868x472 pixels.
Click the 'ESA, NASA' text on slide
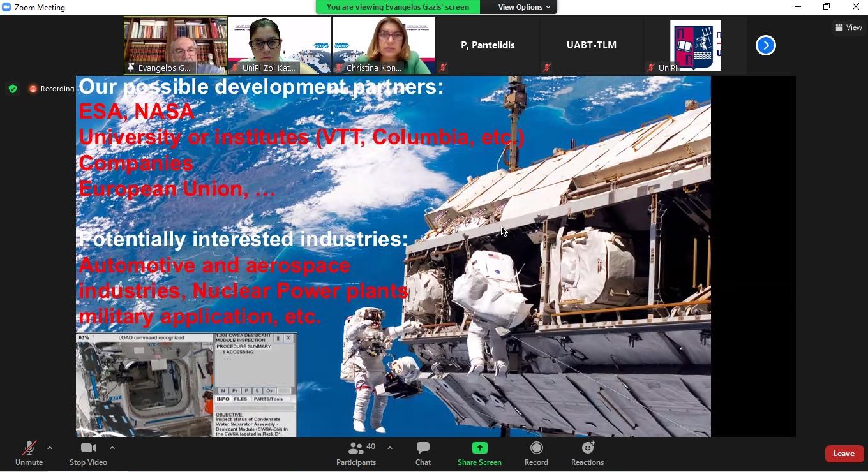click(136, 112)
